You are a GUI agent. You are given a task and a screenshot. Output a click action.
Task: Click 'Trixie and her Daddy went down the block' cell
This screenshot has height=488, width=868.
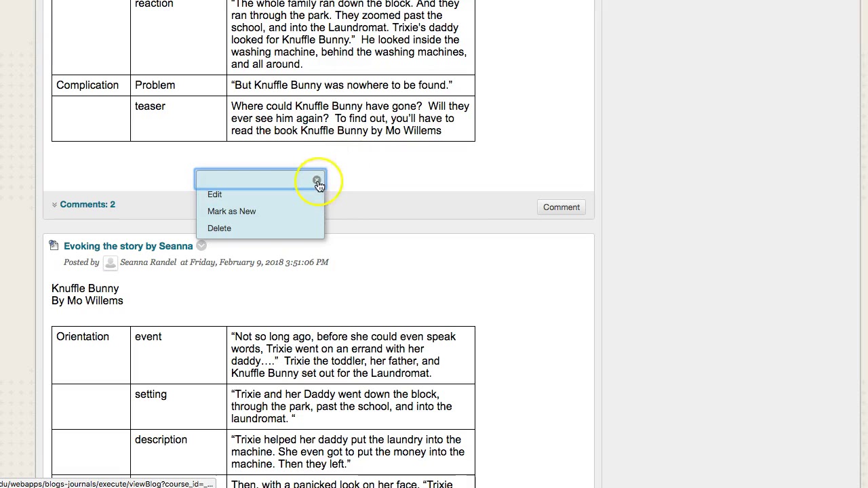(x=351, y=407)
